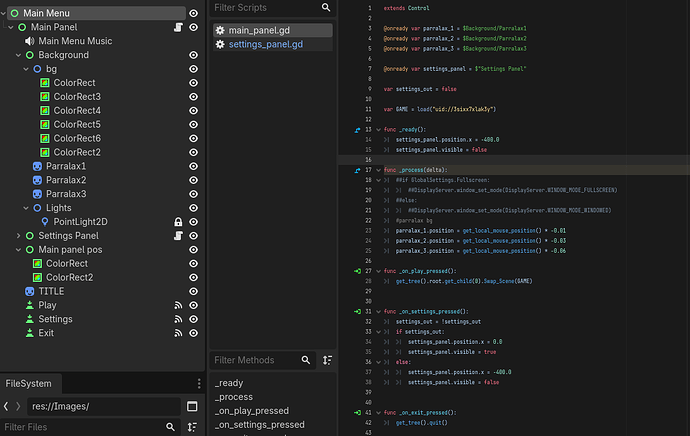Toggle the FileSystem split mode icon
The width and height of the screenshot is (690, 436).
pos(193,406)
